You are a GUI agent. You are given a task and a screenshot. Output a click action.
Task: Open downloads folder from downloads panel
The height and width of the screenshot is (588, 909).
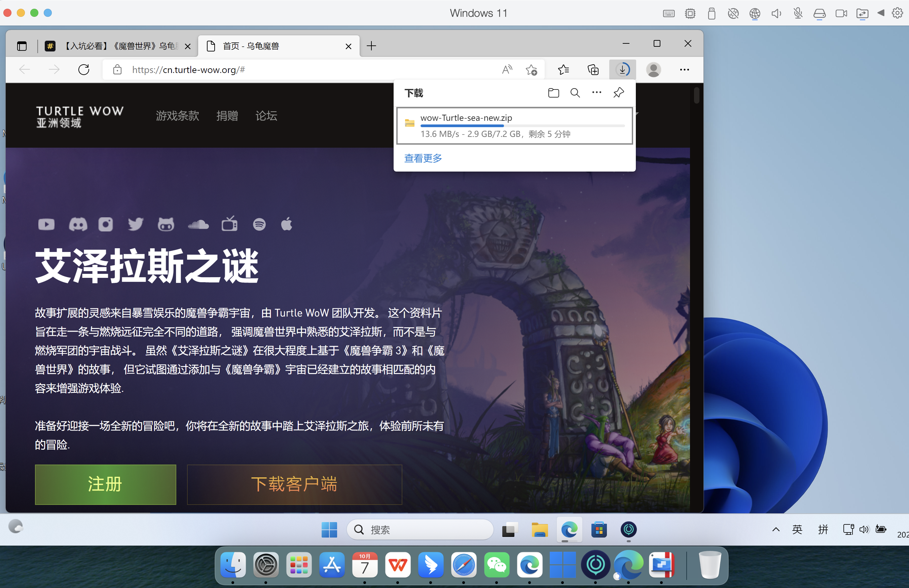click(553, 93)
